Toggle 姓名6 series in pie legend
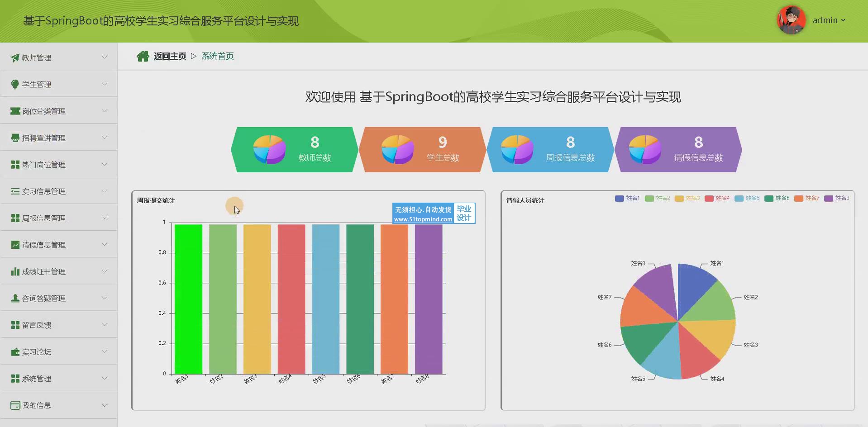This screenshot has width=868, height=427. [777, 198]
